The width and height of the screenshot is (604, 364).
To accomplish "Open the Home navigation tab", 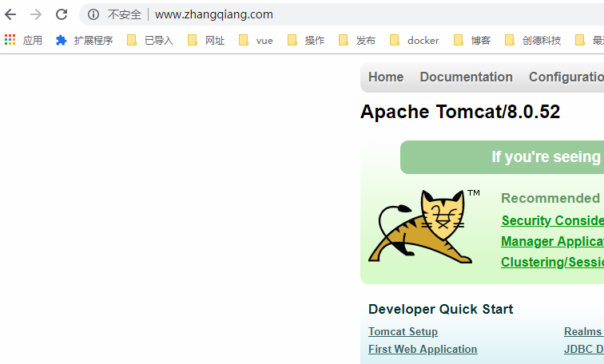I will [386, 77].
